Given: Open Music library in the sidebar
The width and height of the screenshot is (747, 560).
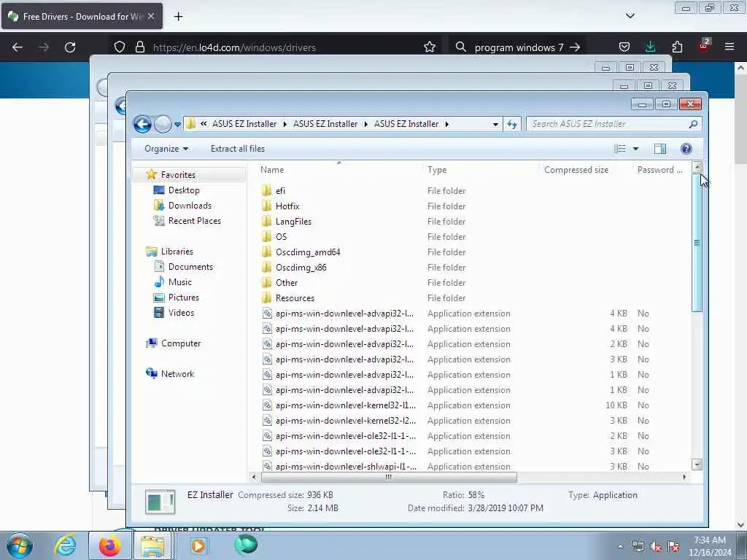Looking at the screenshot, I should tap(179, 282).
